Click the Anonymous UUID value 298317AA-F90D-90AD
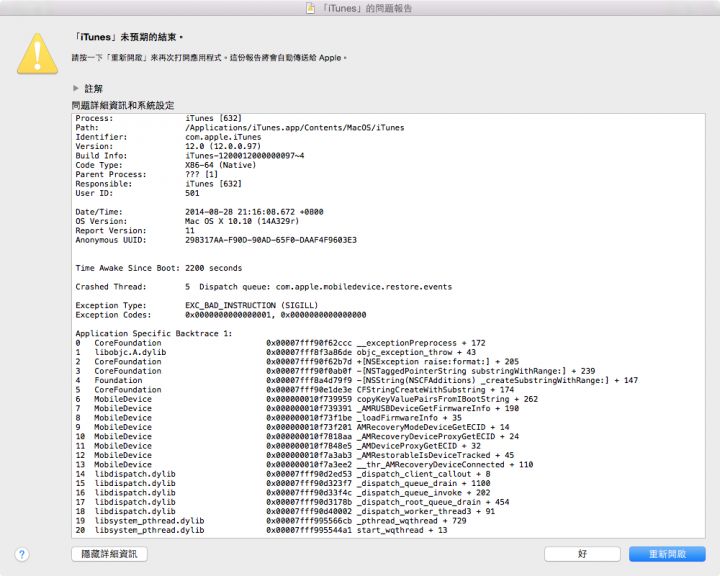The height and width of the screenshot is (576, 720). [271, 240]
